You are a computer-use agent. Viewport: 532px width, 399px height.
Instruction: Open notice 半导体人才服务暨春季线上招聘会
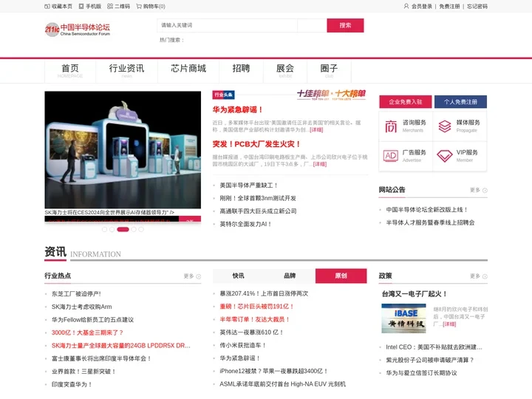click(x=430, y=223)
